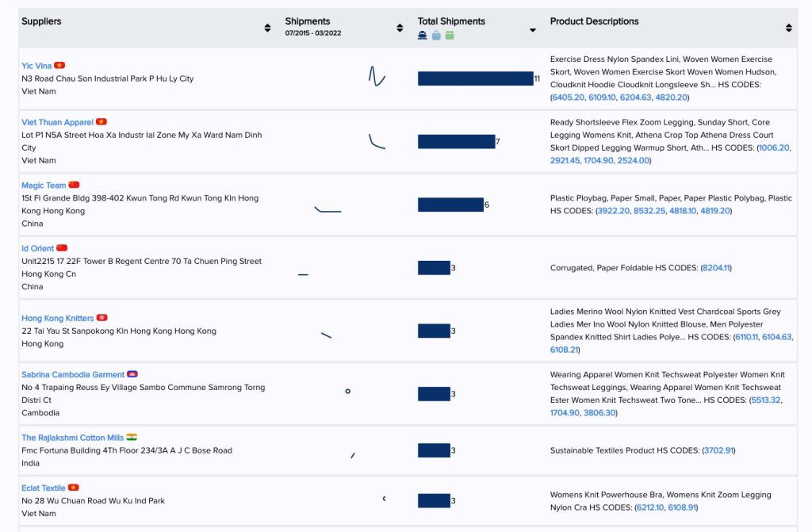The height and width of the screenshot is (532, 812).
Task: Click the China flag next to Magic Team
Action: pos(74,185)
